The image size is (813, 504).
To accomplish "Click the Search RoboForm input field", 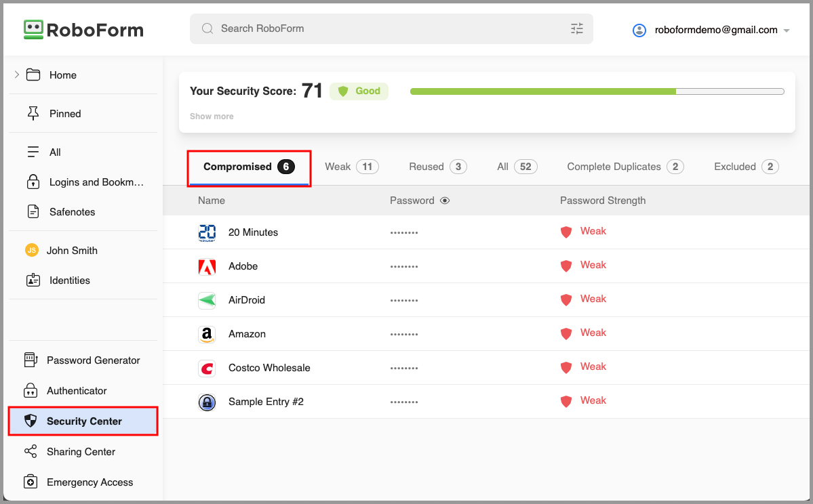I will pos(391,28).
